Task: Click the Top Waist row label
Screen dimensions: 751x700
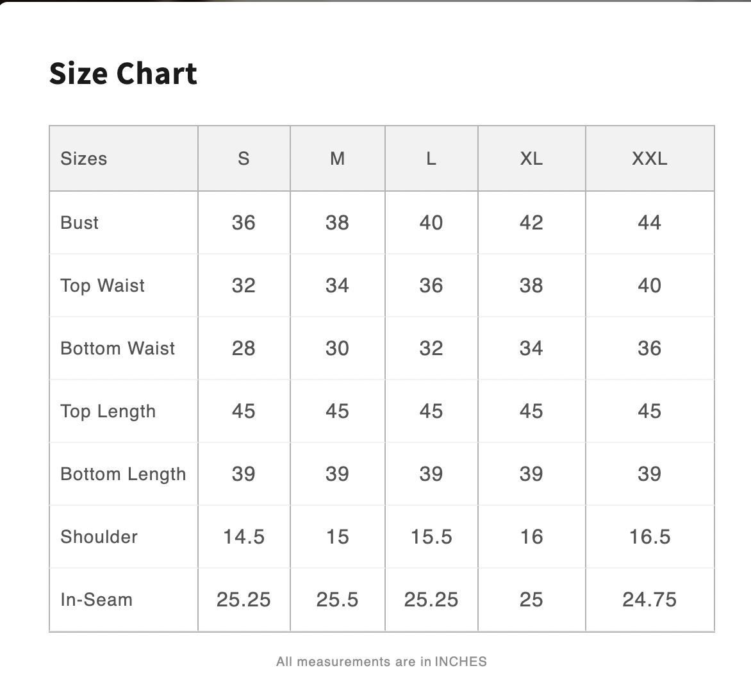Action: (103, 285)
